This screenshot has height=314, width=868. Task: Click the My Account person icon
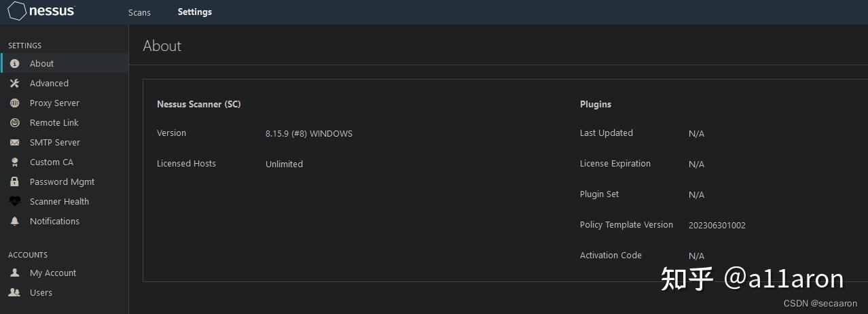pos(15,273)
